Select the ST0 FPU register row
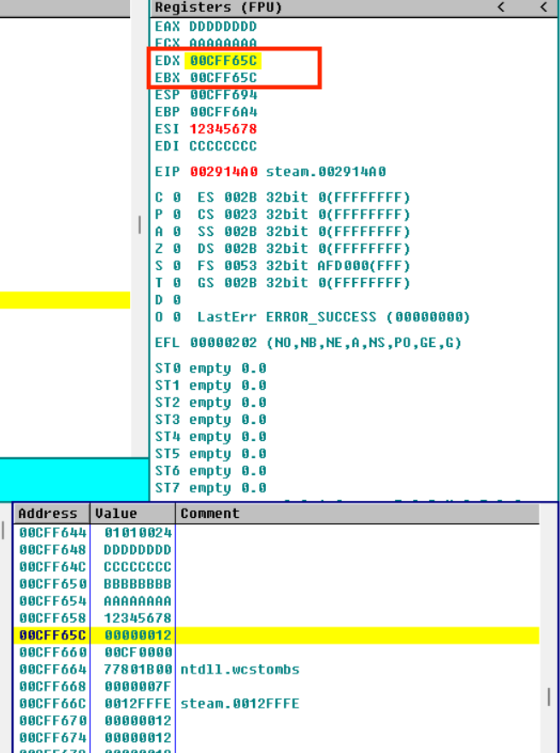Screen dimensions: 560x753 (210, 368)
